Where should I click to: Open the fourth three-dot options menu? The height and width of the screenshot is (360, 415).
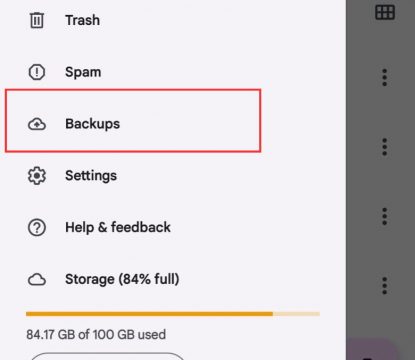(x=385, y=286)
